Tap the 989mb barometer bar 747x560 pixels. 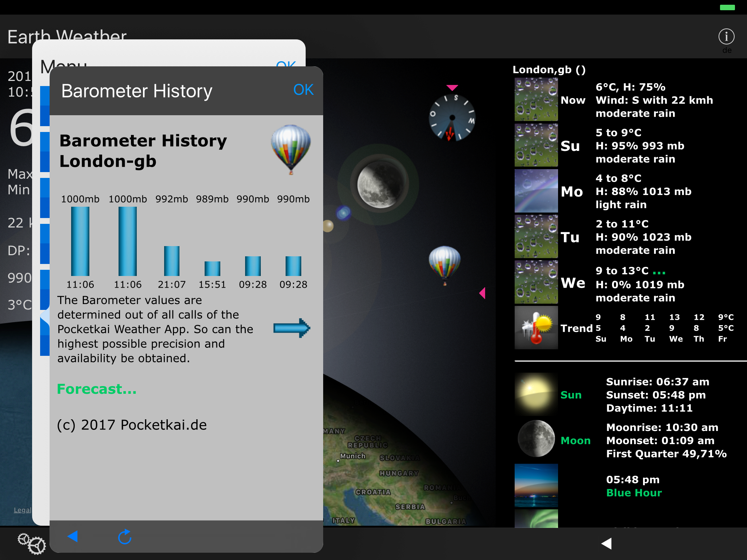pos(212,268)
